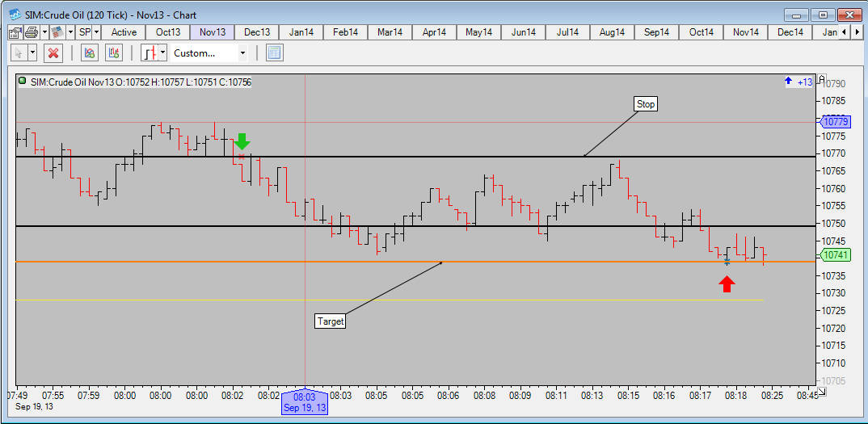Image resolution: width=868 pixels, height=424 pixels.
Task: Click the 07:55 time axis label
Action: 53,396
